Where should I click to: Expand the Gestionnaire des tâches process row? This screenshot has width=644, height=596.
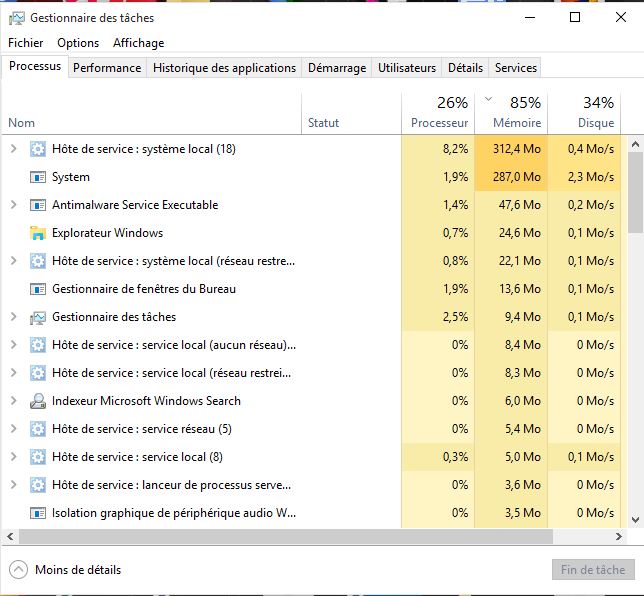click(14, 316)
